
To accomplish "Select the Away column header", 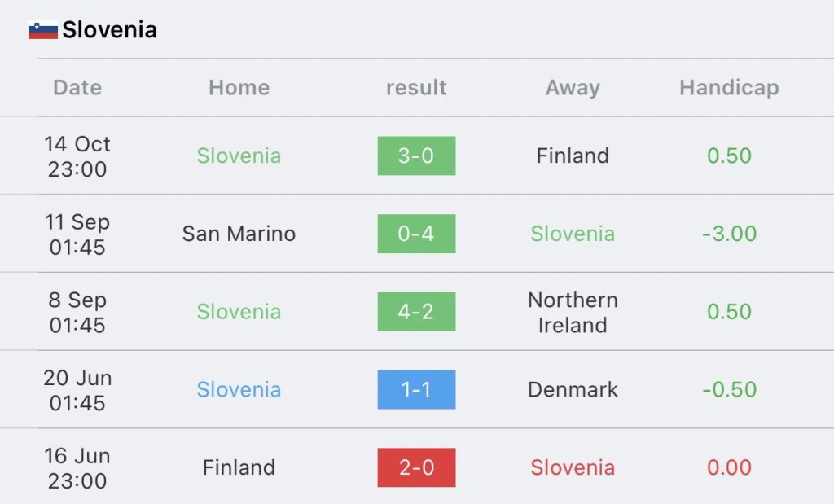I will point(573,88).
